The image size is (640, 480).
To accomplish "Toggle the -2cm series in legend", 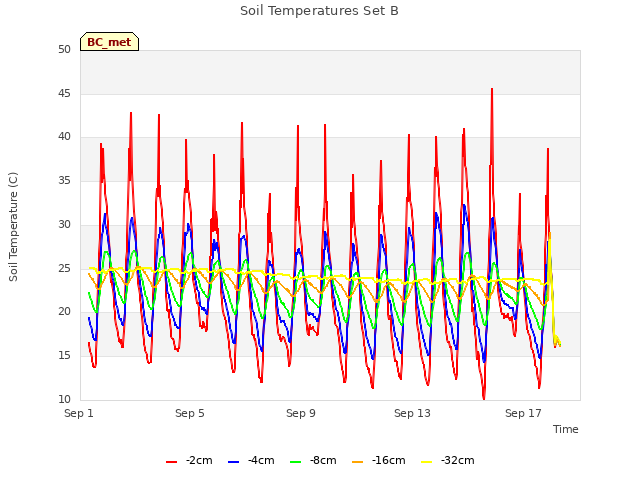I will [x=189, y=460].
